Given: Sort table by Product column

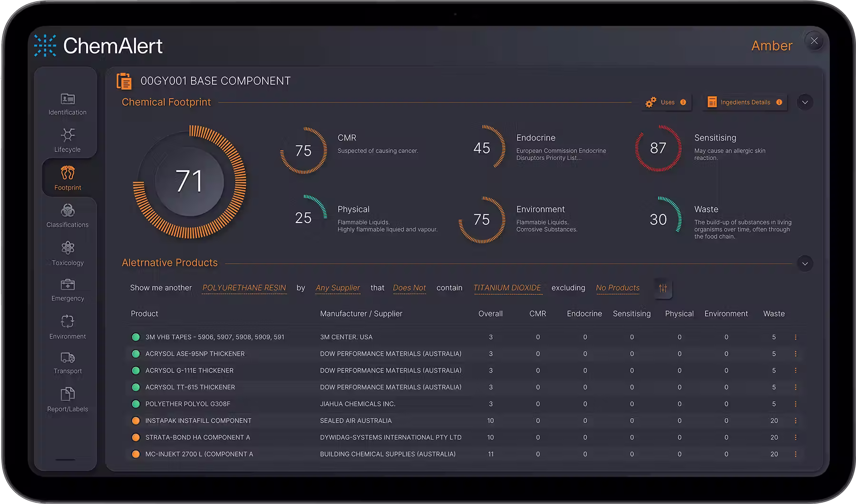Looking at the screenshot, I should pyautogui.click(x=145, y=314).
